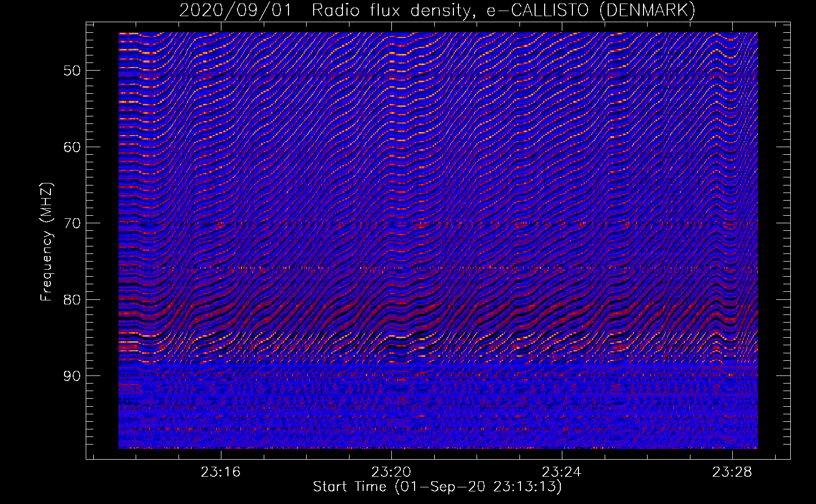Click the 90 frequency tick label
Viewport: 816px width, 504px height.
pos(72,376)
